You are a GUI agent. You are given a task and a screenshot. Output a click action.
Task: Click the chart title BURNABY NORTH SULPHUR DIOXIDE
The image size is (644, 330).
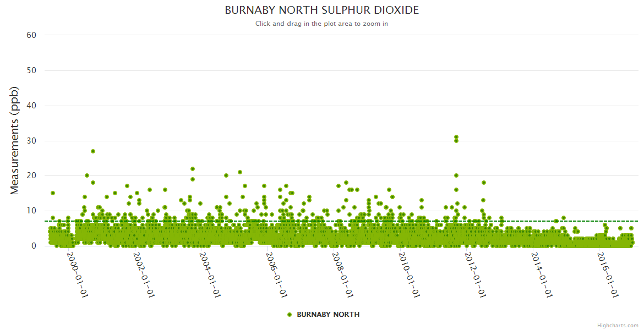coord(321,10)
